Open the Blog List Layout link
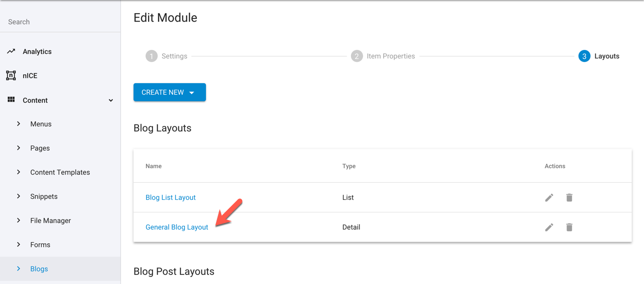The height and width of the screenshot is (284, 644). coord(171,197)
